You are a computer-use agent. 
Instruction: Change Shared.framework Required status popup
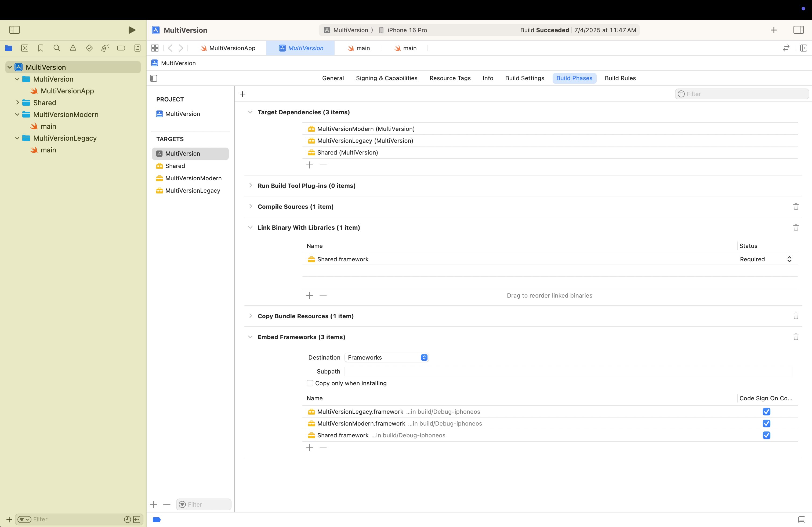[766, 259]
